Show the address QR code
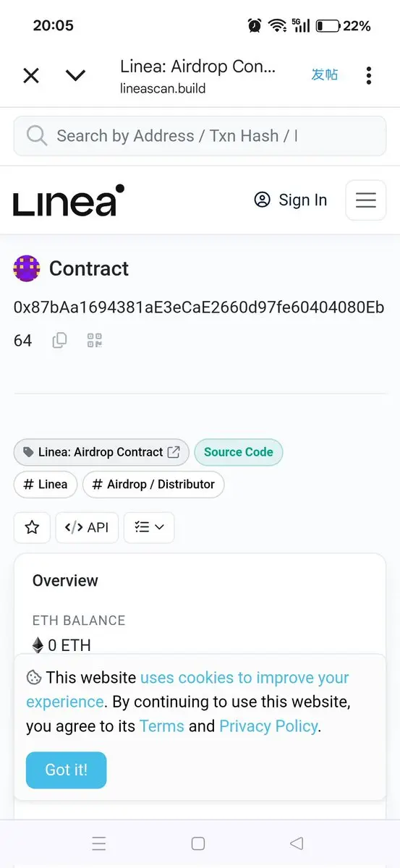This screenshot has width=400, height=868. tap(95, 341)
